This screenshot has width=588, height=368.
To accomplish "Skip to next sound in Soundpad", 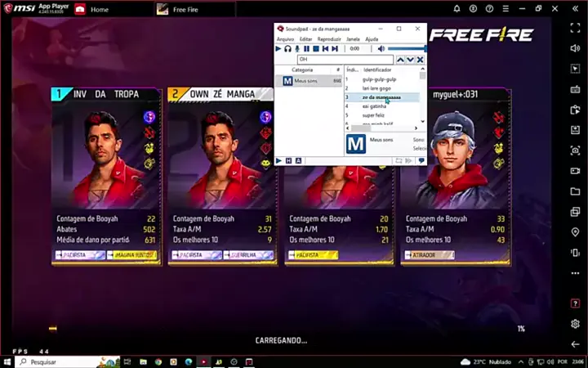I will click(x=335, y=49).
